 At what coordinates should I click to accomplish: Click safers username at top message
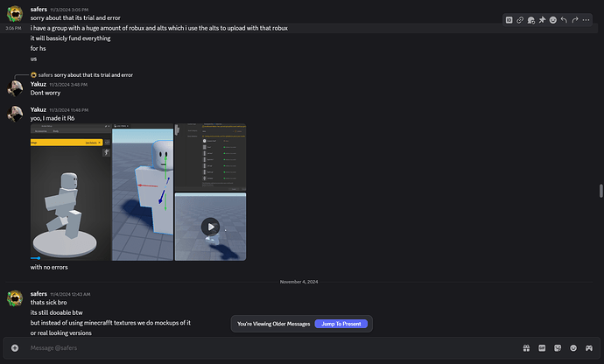tap(39, 10)
